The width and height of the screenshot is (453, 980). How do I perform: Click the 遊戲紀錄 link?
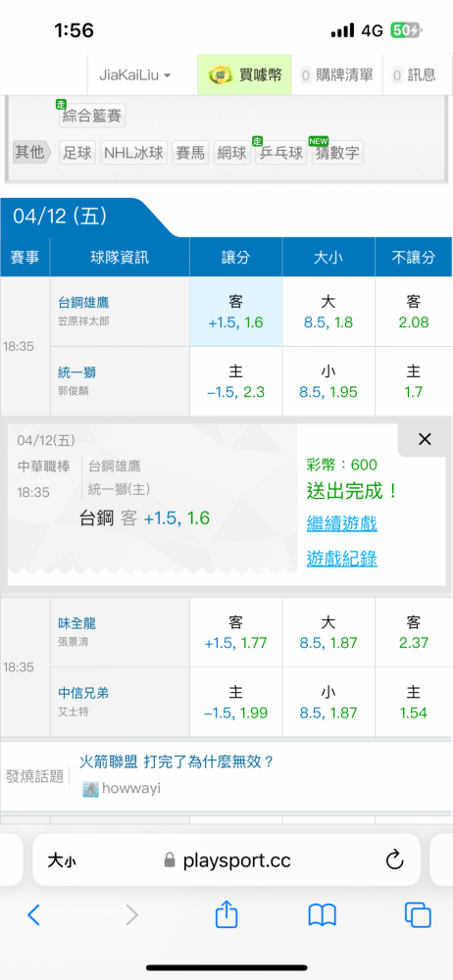click(341, 559)
